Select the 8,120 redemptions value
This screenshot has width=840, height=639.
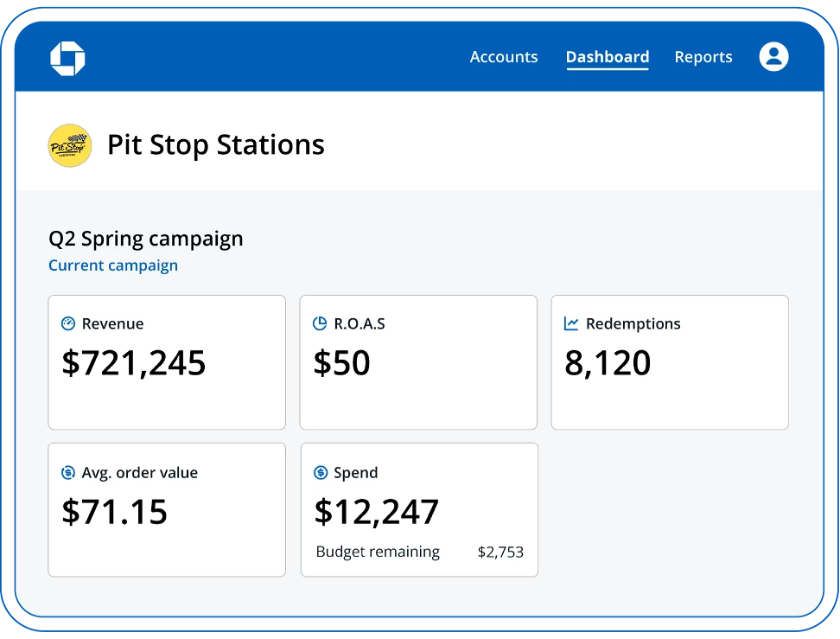[608, 363]
